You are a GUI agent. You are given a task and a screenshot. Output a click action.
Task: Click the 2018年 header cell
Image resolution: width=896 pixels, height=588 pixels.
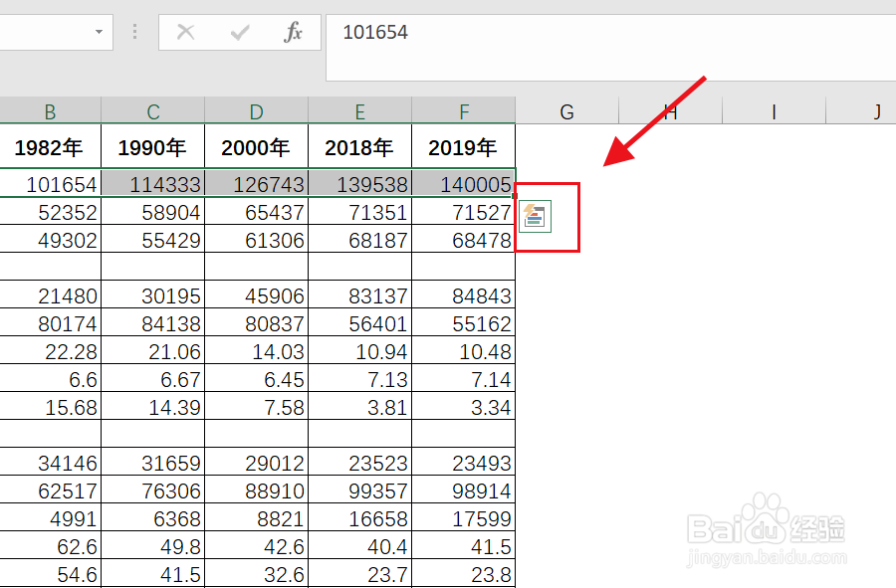pos(360,146)
